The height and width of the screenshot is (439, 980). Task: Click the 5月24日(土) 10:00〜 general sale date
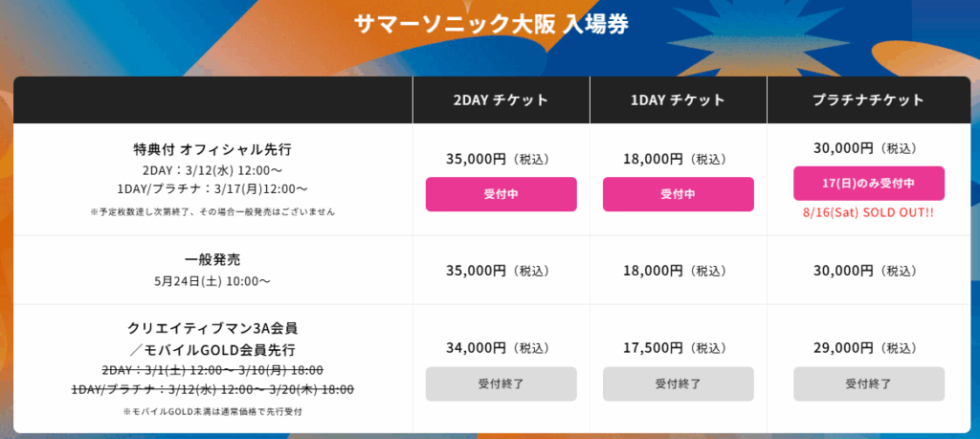212,281
